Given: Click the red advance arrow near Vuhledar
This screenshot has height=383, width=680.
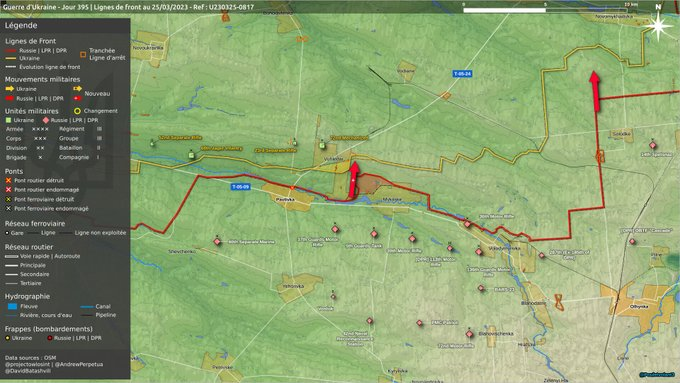Looking at the screenshot, I should click(353, 180).
